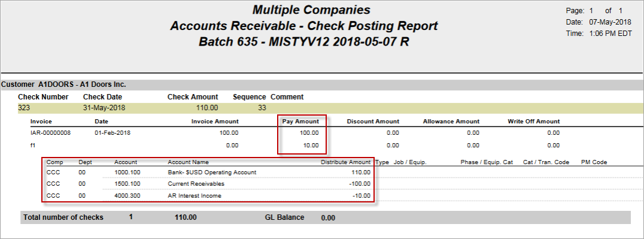
Task: Select check number 323
Action: click(x=24, y=108)
